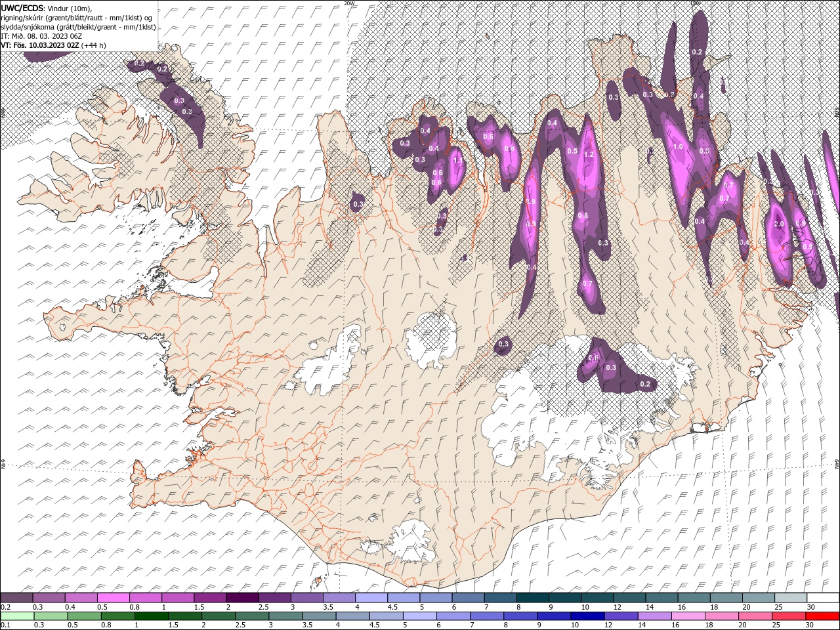The height and width of the screenshot is (630, 840).
Task: Pick the bright red 30 rain legend swatch
Action: coord(822,616)
